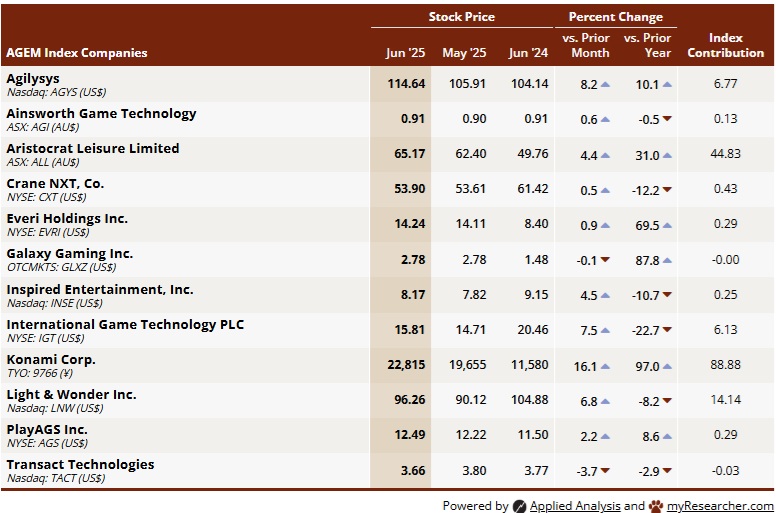Click the Index Contribution header

tap(726, 46)
